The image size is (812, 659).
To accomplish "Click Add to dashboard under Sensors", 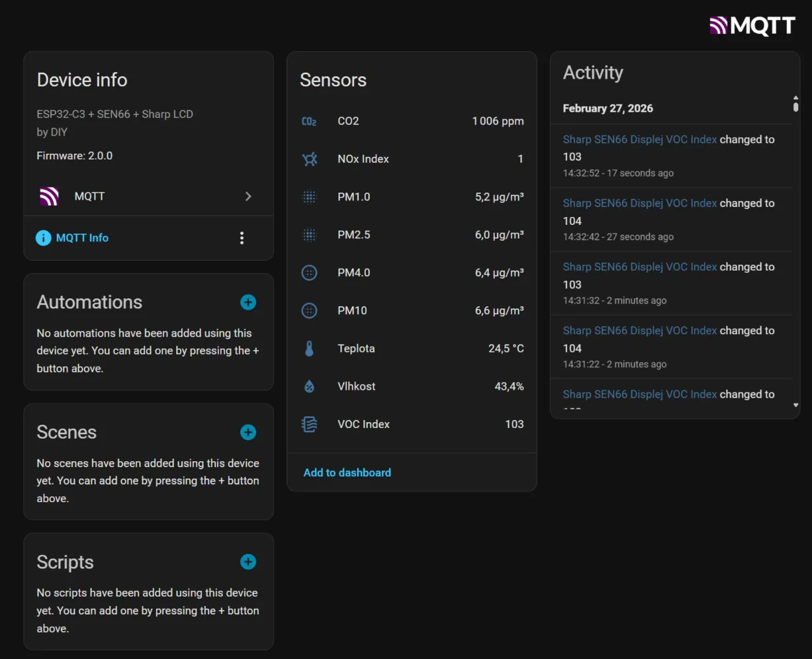I will pos(347,472).
